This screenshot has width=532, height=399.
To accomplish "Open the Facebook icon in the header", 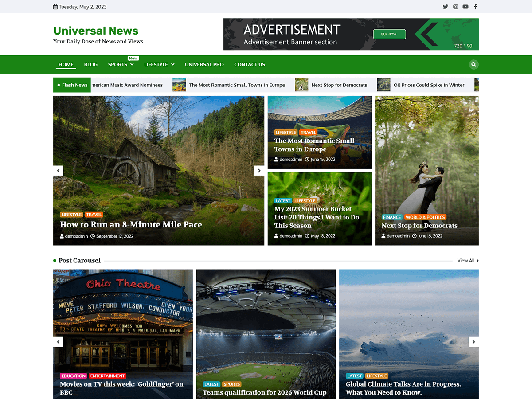I will [x=475, y=7].
